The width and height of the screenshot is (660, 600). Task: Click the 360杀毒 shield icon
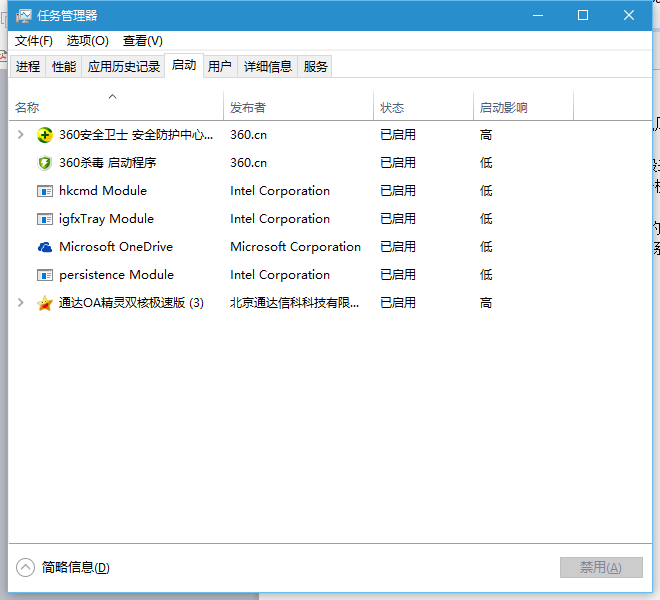pyautogui.click(x=45, y=163)
